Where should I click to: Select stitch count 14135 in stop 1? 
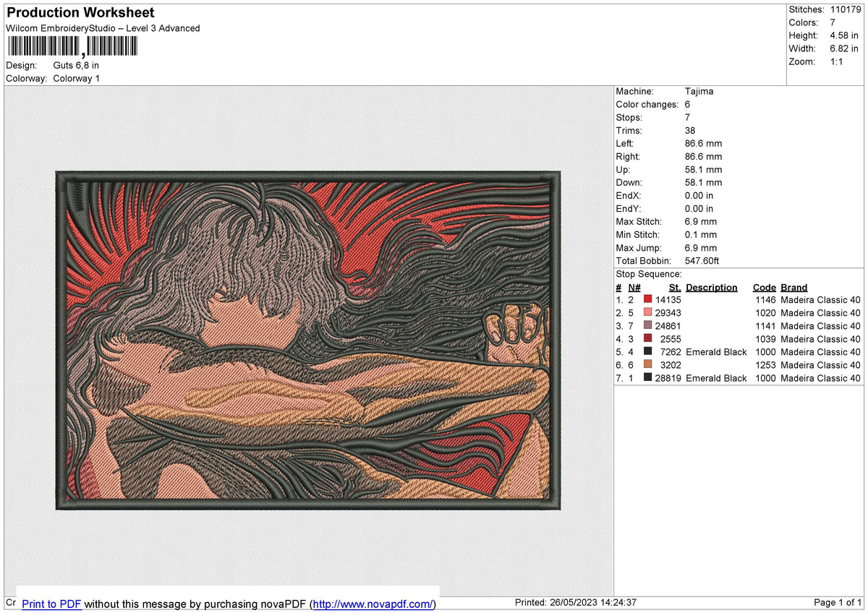pos(668,300)
